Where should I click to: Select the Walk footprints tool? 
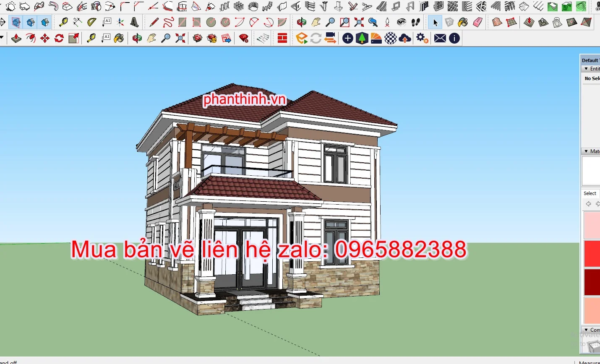(416, 22)
